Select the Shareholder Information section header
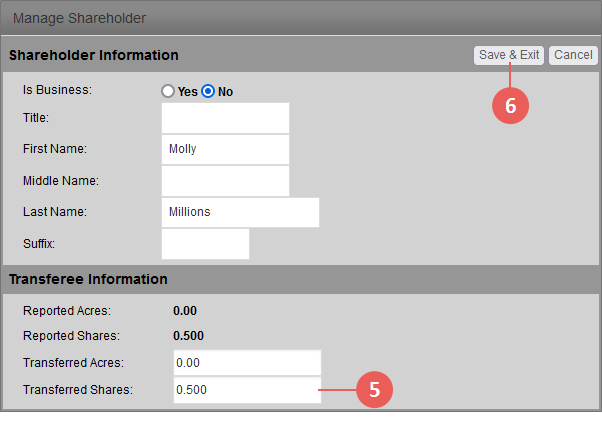602x427 pixels. tap(94, 55)
